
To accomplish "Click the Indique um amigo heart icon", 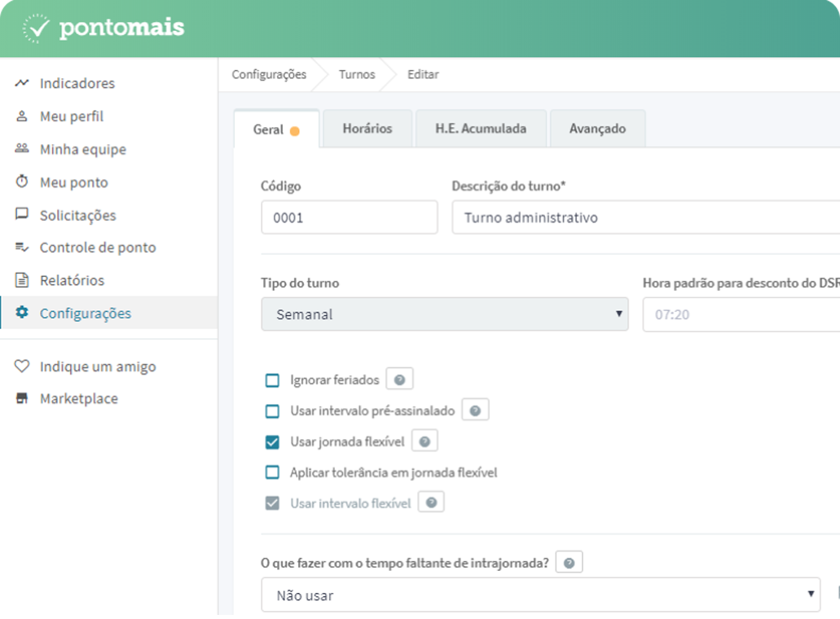I will point(22,367).
